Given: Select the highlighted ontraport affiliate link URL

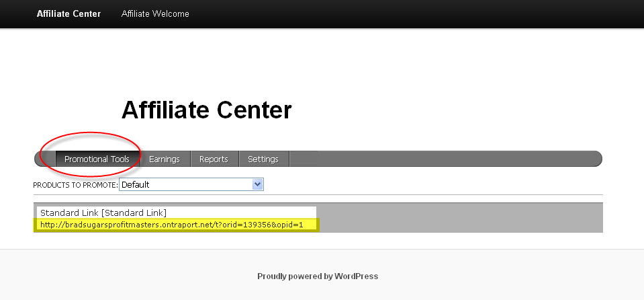Looking at the screenshot, I should [172, 225].
